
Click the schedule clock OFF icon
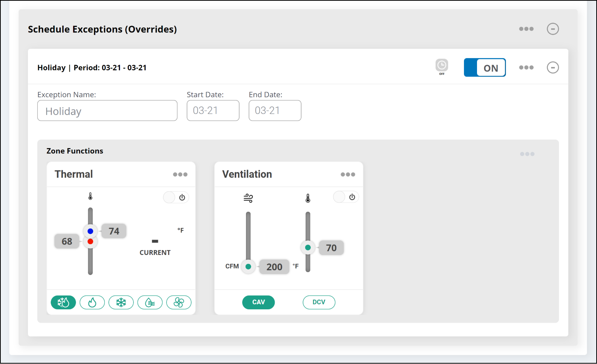point(442,67)
